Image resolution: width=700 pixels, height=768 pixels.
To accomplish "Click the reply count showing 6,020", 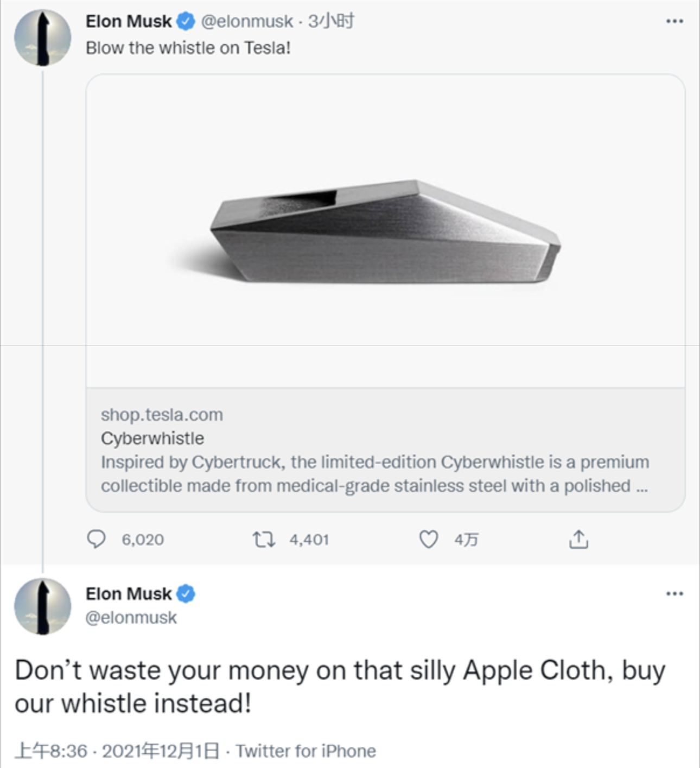I will coord(142,540).
